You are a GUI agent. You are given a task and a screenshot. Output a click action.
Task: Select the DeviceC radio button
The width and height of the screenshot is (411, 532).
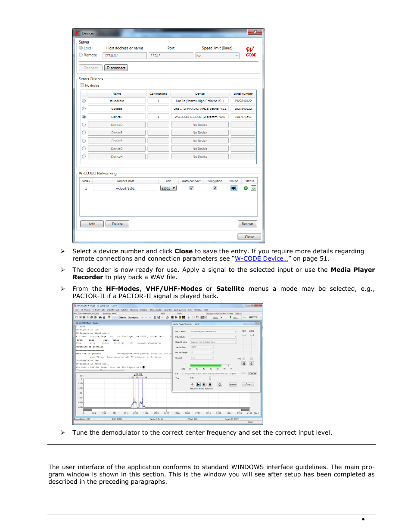coord(84,117)
